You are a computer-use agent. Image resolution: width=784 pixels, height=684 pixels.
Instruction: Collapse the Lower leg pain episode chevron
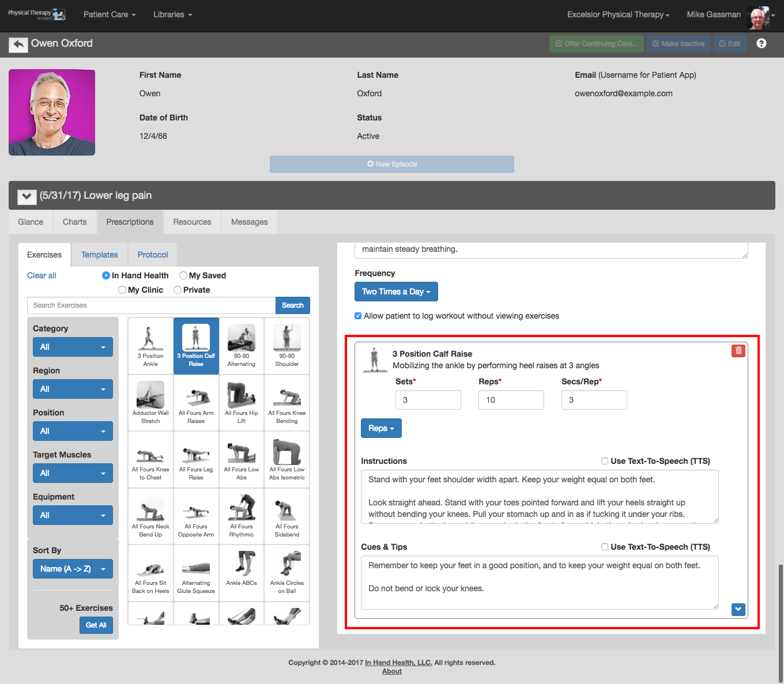[27, 196]
